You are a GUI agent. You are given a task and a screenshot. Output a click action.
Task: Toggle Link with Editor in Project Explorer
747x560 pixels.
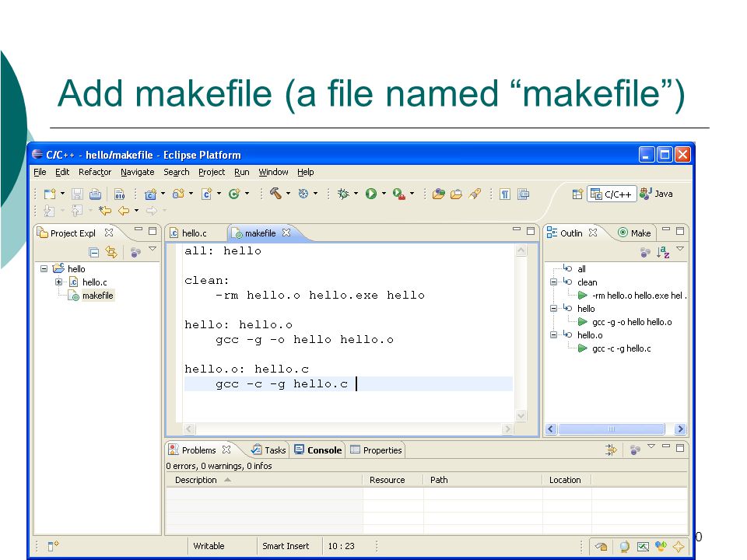(x=111, y=252)
